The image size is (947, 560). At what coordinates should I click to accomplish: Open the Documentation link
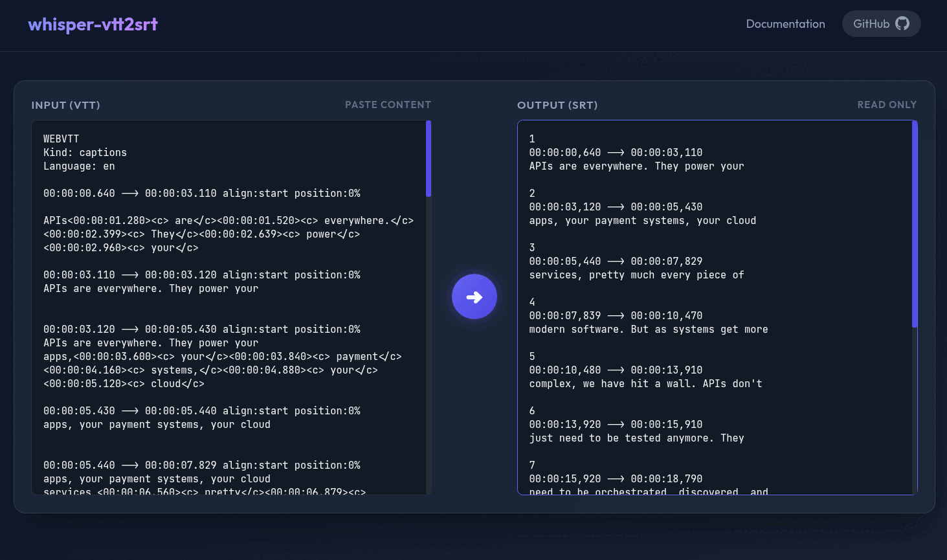[x=785, y=24]
